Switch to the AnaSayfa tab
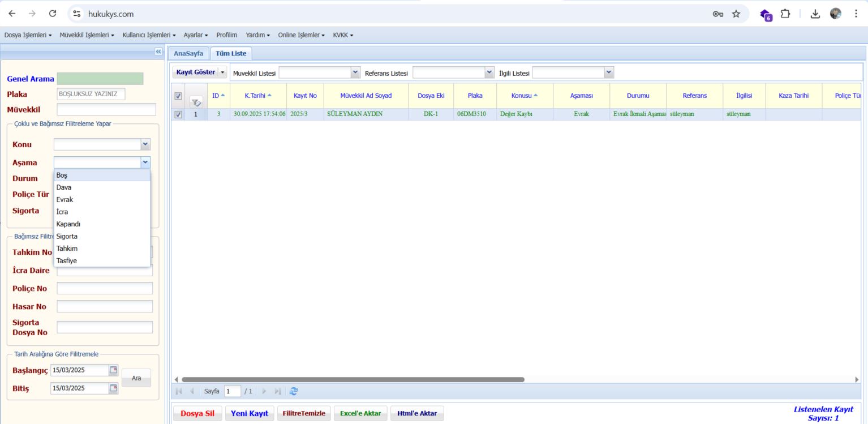The height and width of the screenshot is (424, 868). [x=188, y=53]
